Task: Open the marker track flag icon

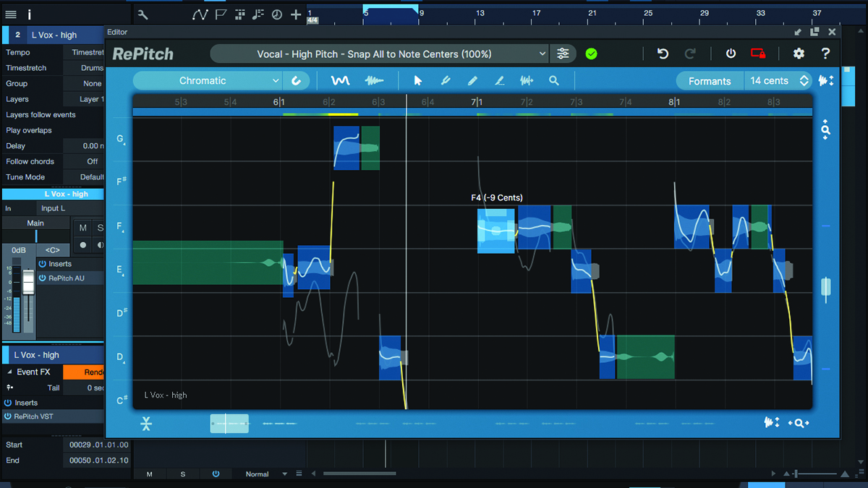Action: click(221, 14)
